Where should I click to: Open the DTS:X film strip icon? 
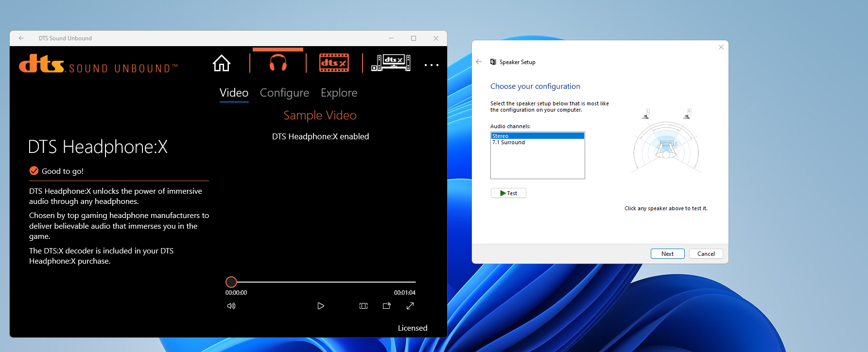pos(334,63)
